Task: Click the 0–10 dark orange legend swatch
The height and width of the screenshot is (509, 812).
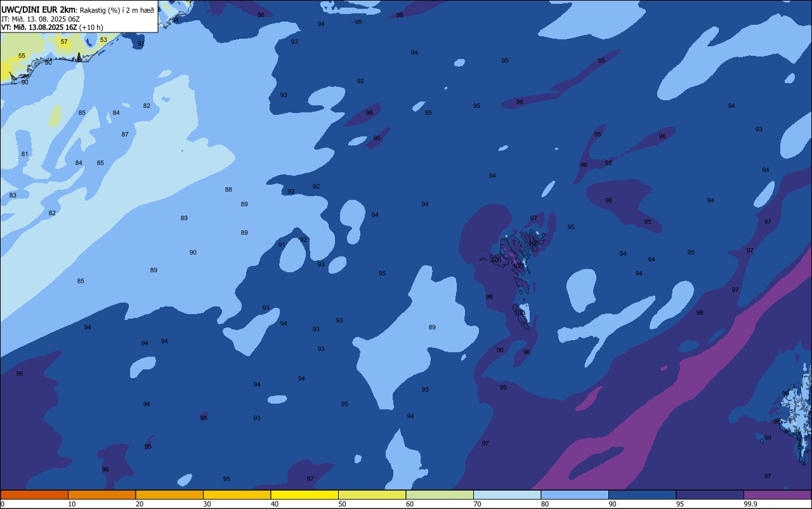Action: (x=34, y=494)
